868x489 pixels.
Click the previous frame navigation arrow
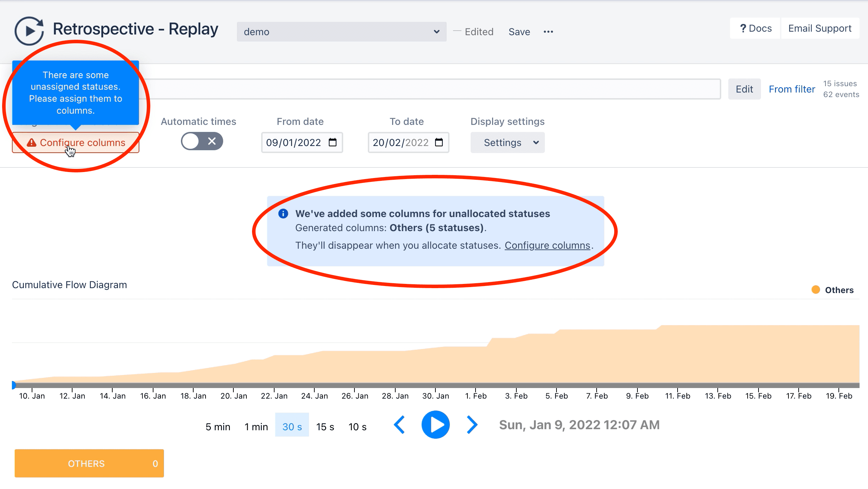tap(399, 425)
